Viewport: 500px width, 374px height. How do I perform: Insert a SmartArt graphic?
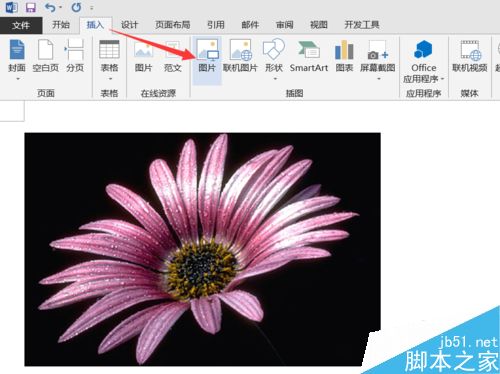coord(309,56)
